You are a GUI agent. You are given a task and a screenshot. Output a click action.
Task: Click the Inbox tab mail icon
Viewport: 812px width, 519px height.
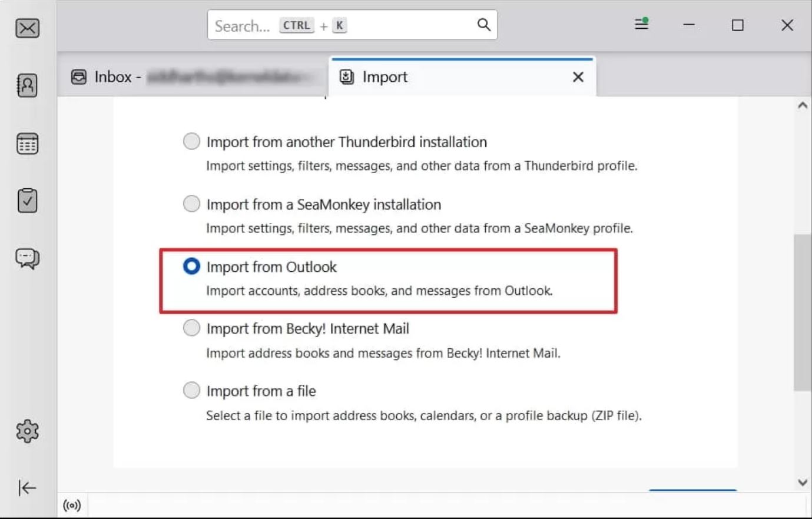click(79, 77)
